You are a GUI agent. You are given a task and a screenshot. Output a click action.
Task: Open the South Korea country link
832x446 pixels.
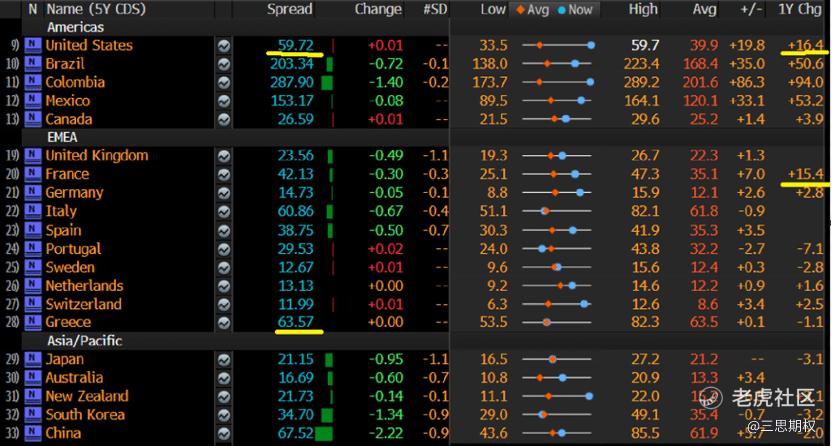tap(85, 415)
